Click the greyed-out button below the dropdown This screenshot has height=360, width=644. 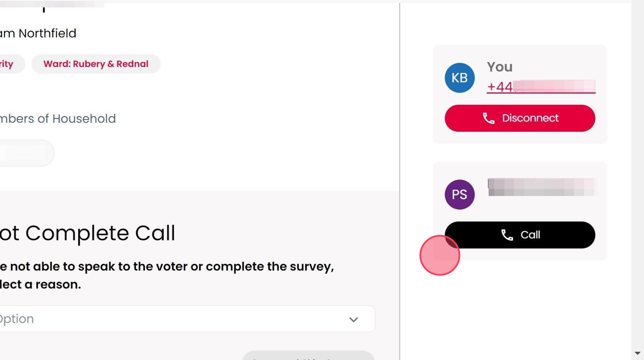(308, 356)
